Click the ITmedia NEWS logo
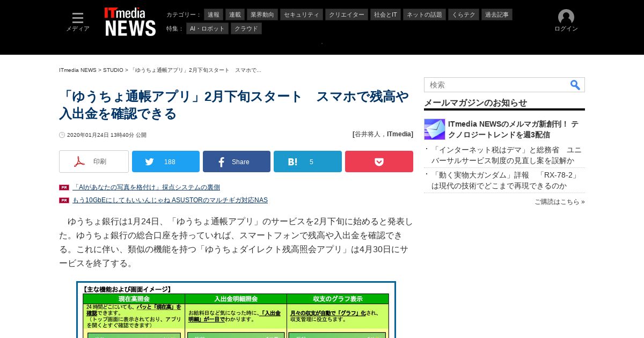The image size is (644, 338). [130, 22]
